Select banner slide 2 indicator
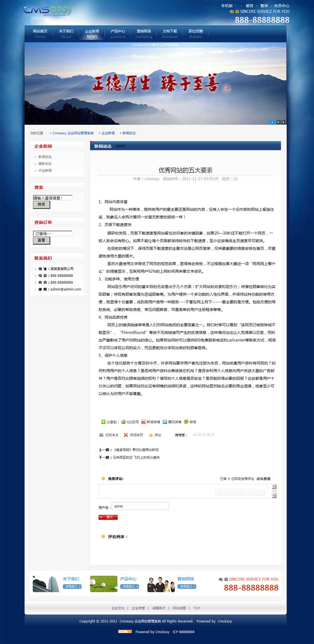The height and width of the screenshot is (644, 314). pyautogui.click(x=278, y=122)
